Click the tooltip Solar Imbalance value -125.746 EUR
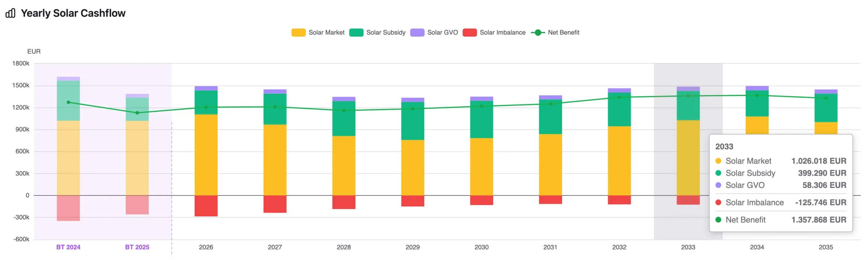This screenshot has width=868, height=260. coord(821,203)
